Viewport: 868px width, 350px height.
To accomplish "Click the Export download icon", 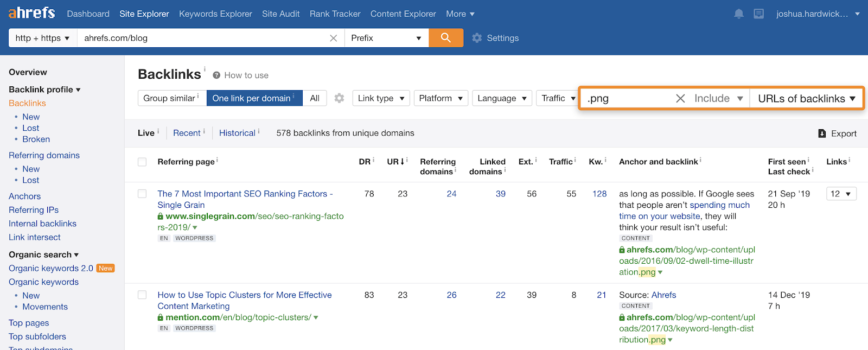I will tap(822, 133).
